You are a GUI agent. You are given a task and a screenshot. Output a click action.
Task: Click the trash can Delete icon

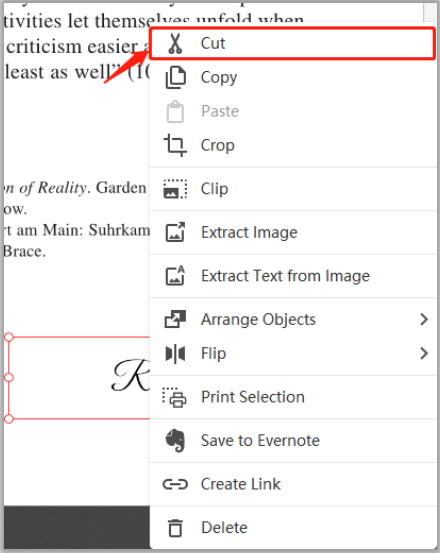click(175, 528)
